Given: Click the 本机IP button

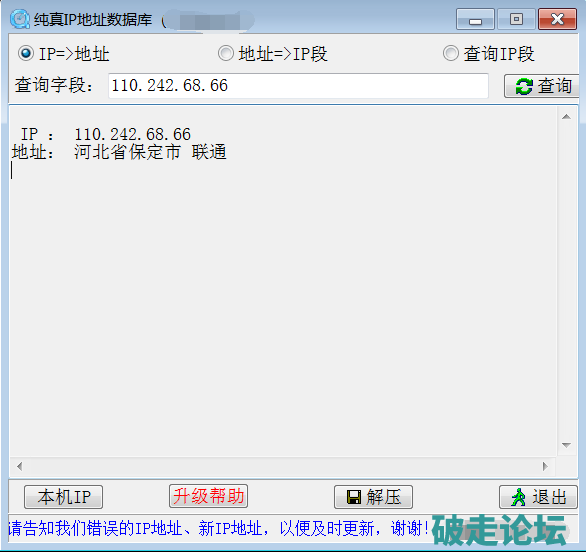Looking at the screenshot, I should click(64, 497).
